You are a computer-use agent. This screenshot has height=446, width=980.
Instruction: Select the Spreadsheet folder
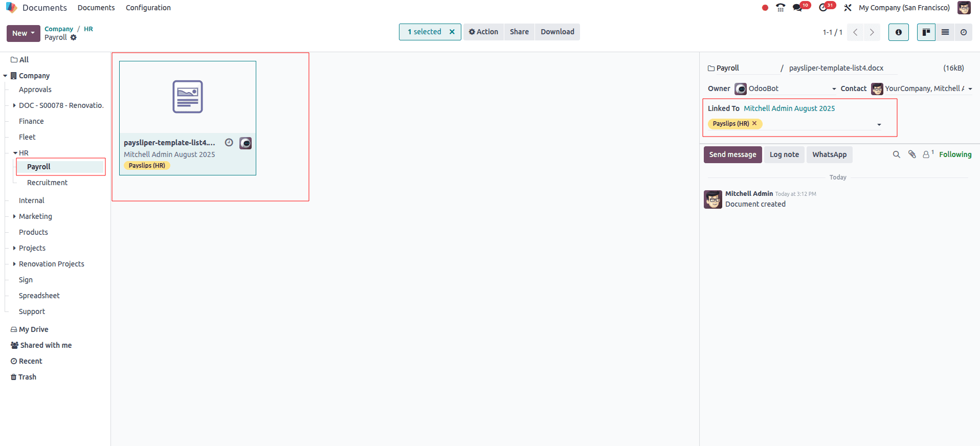coord(39,296)
